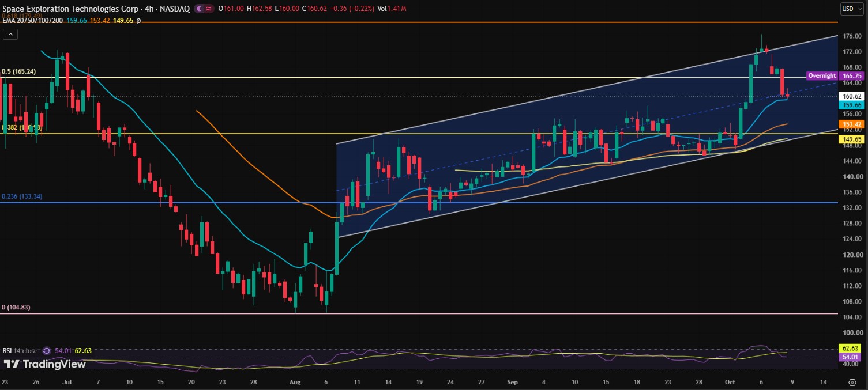Click the 165.75 overnight price tag
The height and width of the screenshot is (390, 868).
851,75
